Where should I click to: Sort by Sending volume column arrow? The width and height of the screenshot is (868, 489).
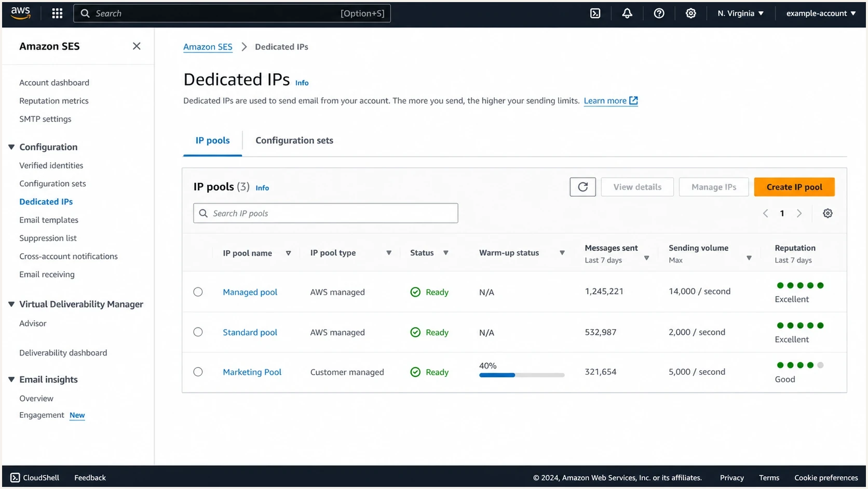(x=749, y=258)
